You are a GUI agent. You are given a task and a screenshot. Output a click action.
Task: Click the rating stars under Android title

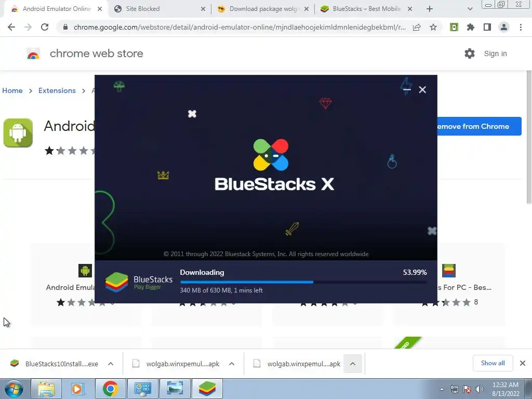70,151
